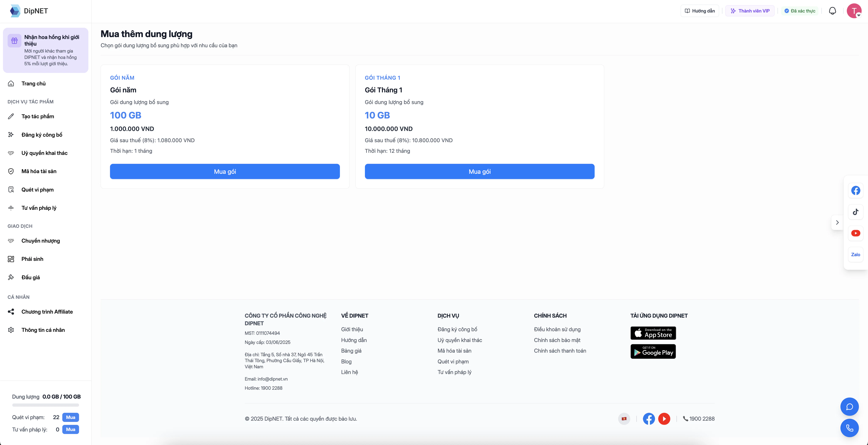Open footer link Blog
The height and width of the screenshot is (445, 868).
pyautogui.click(x=346, y=362)
